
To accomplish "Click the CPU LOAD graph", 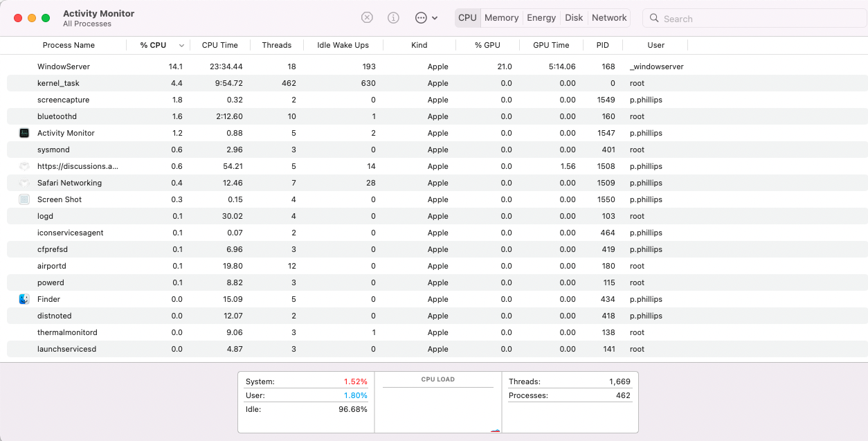I will (438, 408).
